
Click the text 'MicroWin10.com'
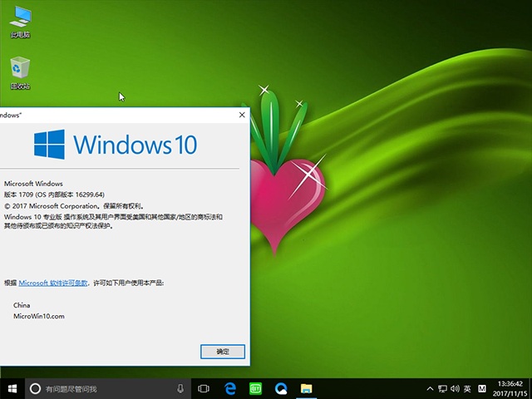[x=39, y=316]
